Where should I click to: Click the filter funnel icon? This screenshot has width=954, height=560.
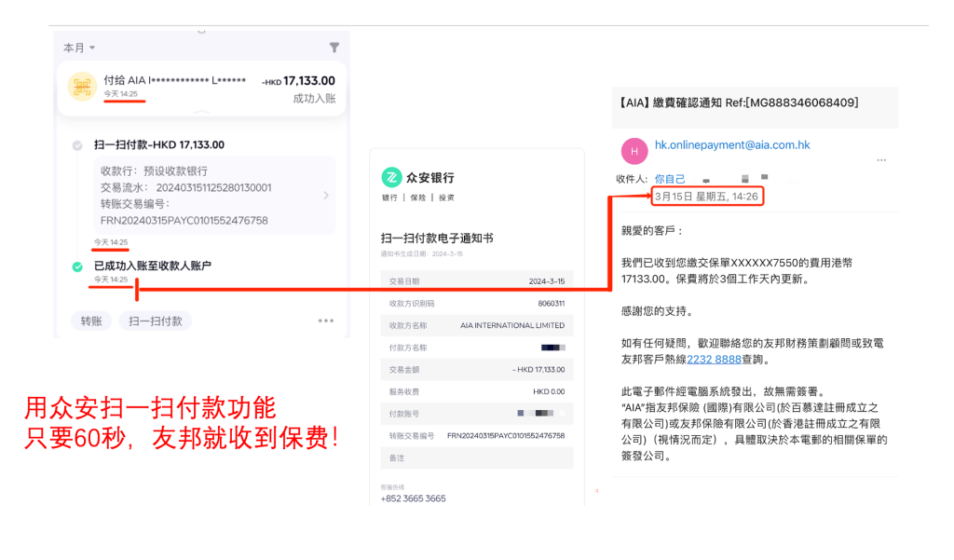coord(334,48)
